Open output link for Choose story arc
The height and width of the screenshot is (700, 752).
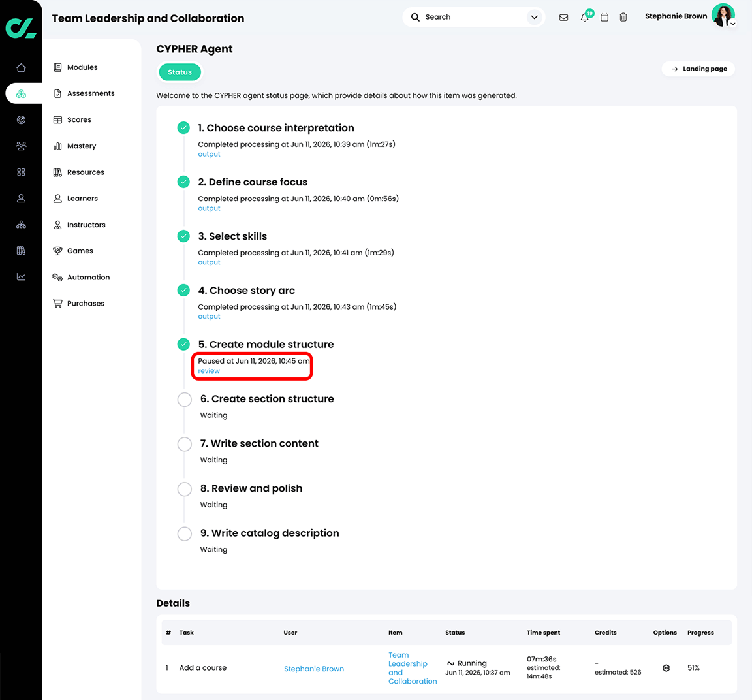(x=209, y=317)
